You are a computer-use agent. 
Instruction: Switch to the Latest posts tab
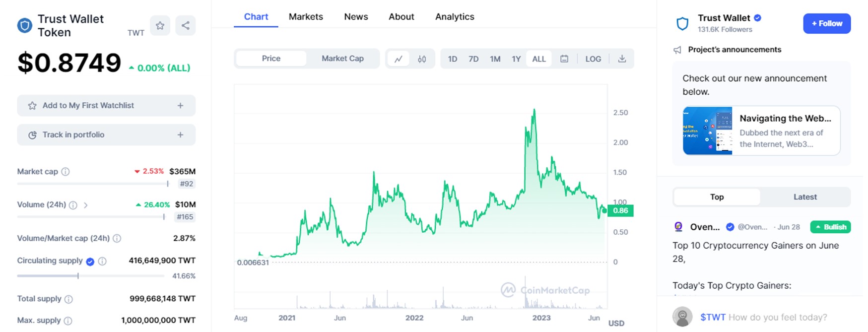tap(804, 197)
